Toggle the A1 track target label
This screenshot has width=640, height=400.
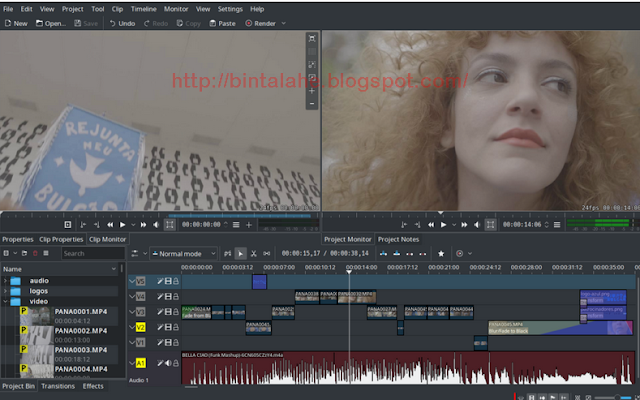click(x=140, y=363)
